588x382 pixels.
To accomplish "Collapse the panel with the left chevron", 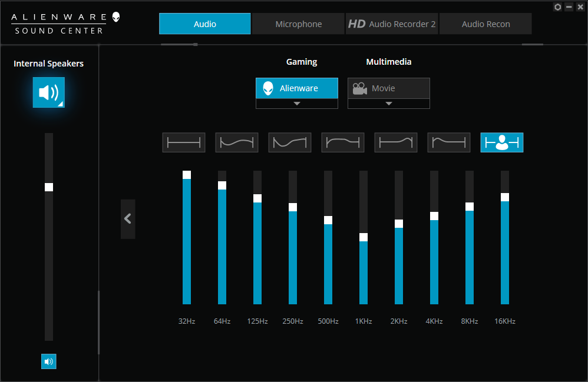I will pos(128,219).
